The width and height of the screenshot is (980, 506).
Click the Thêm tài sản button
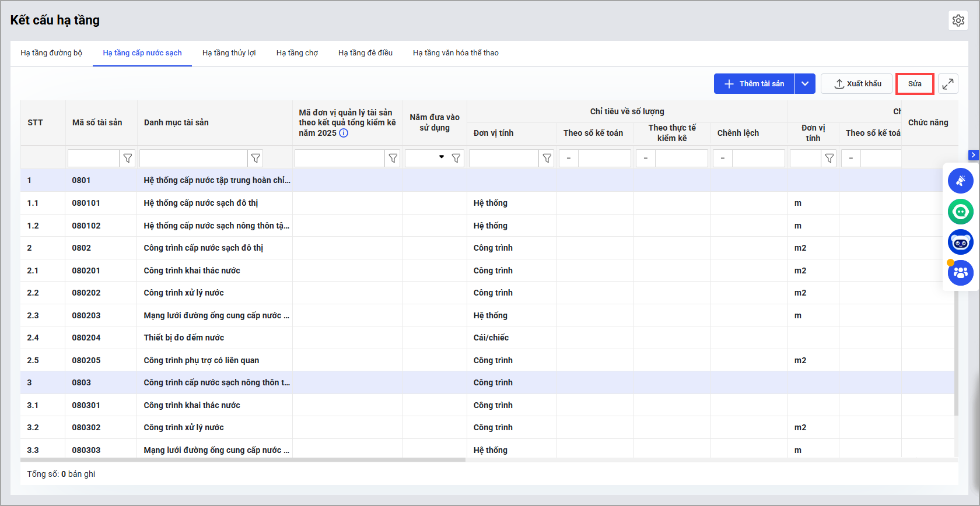754,84
